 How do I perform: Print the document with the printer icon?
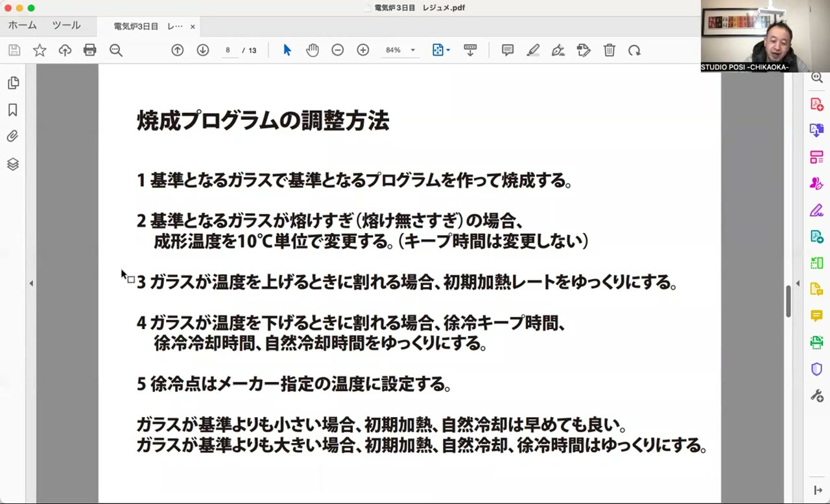(90, 50)
